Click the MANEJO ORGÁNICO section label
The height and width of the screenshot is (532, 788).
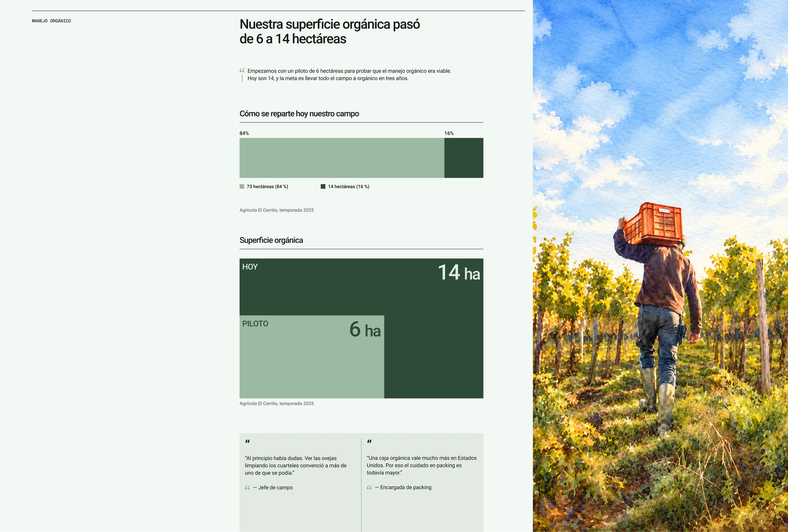coord(51,21)
